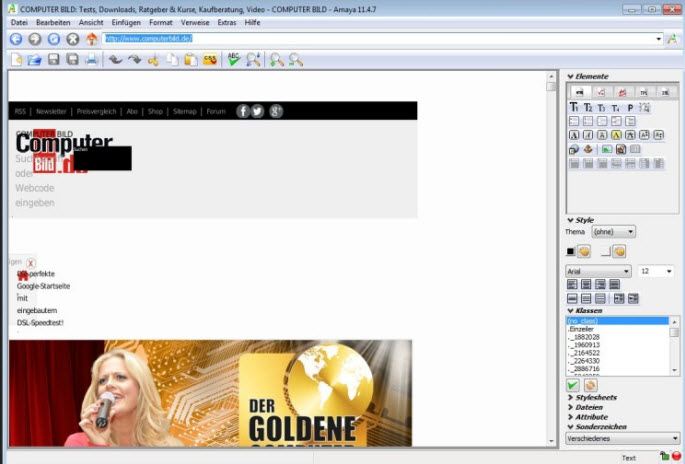Insert a paragraph with the P icon
685x464 pixels.
pos(630,107)
